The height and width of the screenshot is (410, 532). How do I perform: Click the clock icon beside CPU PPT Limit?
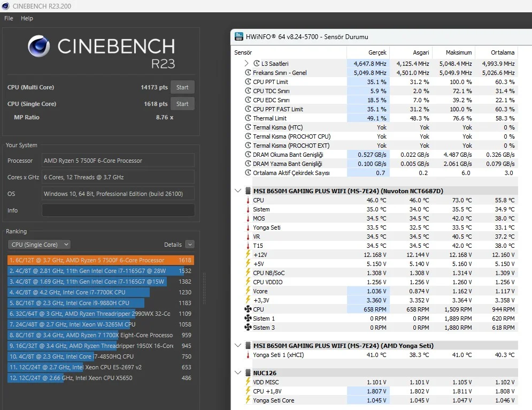coord(248,81)
